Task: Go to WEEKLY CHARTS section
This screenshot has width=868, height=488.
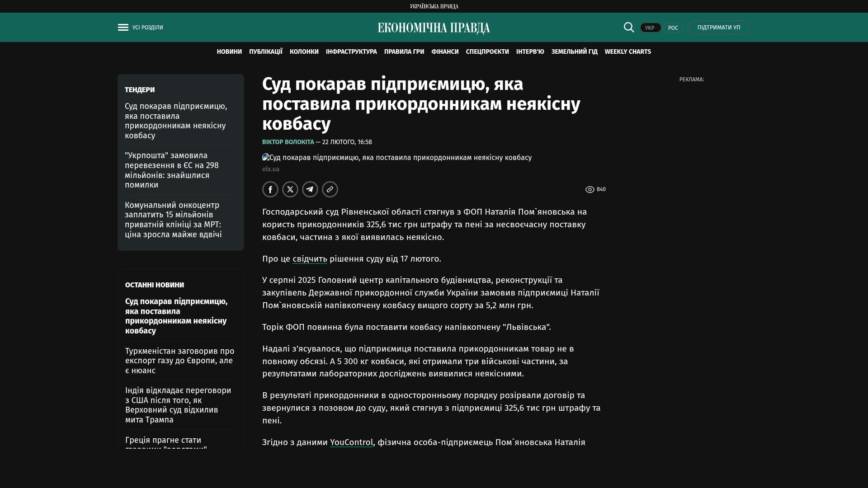Action: [x=627, y=52]
